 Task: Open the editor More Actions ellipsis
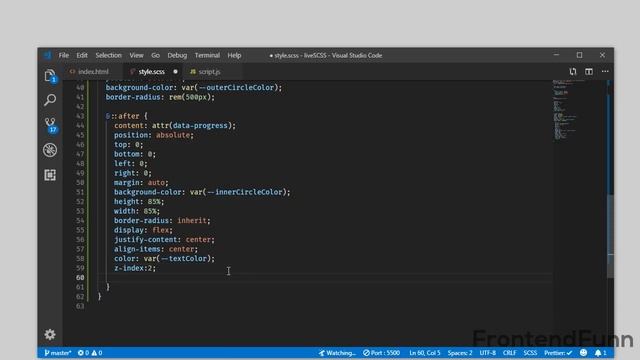(x=605, y=71)
